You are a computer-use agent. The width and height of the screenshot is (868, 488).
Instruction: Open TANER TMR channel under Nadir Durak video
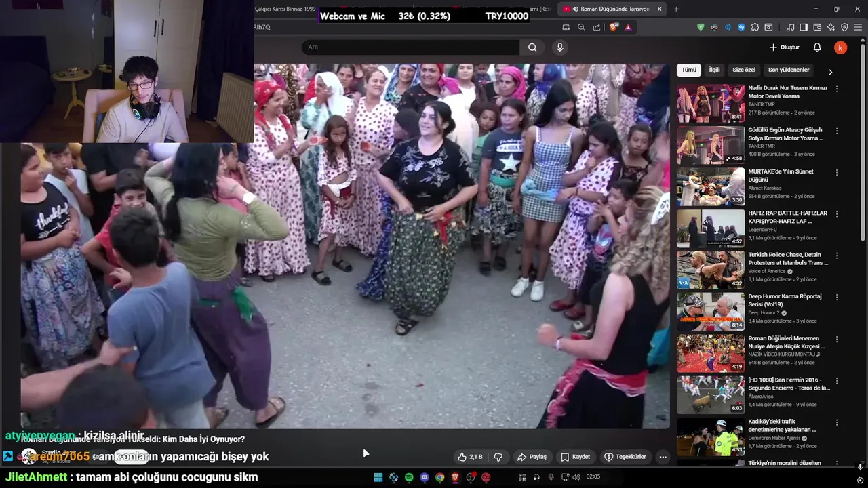(x=761, y=104)
